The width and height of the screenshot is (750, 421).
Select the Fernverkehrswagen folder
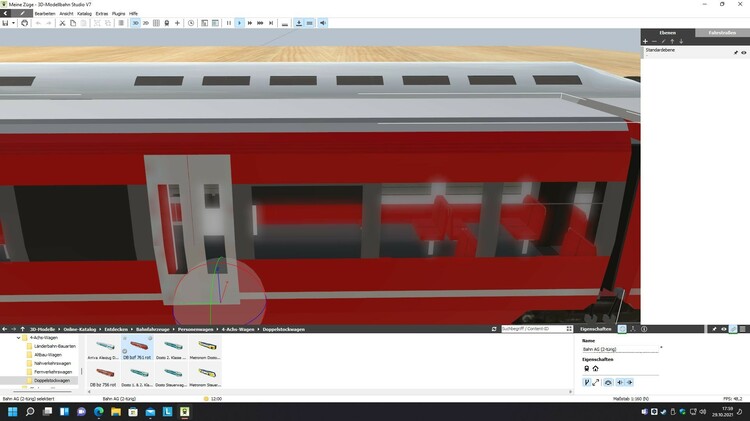[x=51, y=371]
